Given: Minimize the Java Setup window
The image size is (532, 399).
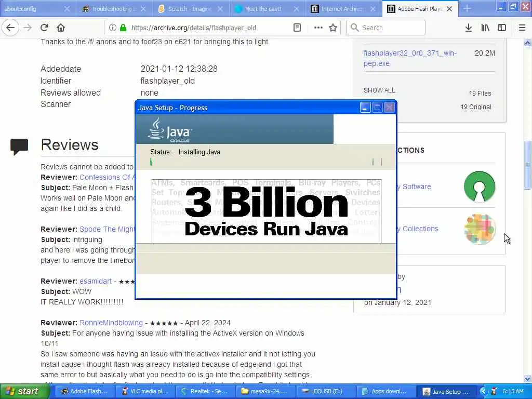Looking at the screenshot, I should point(365,108).
